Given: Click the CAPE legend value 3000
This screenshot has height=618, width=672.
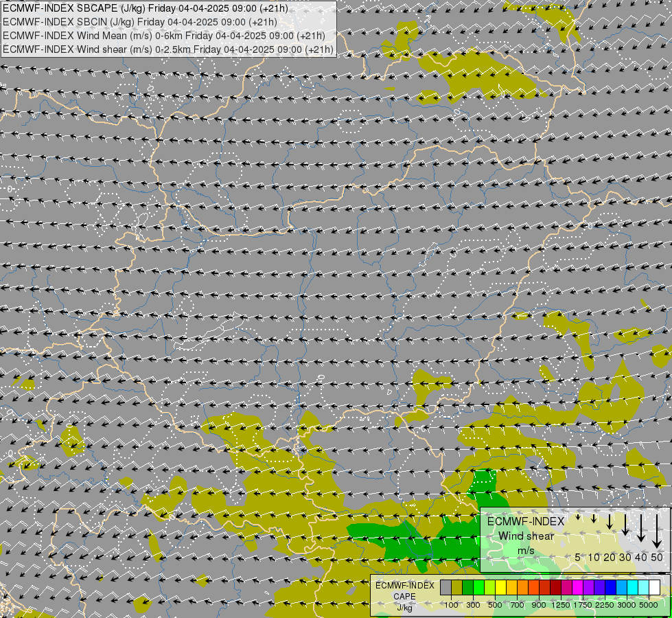Looking at the screenshot, I should [627, 605].
